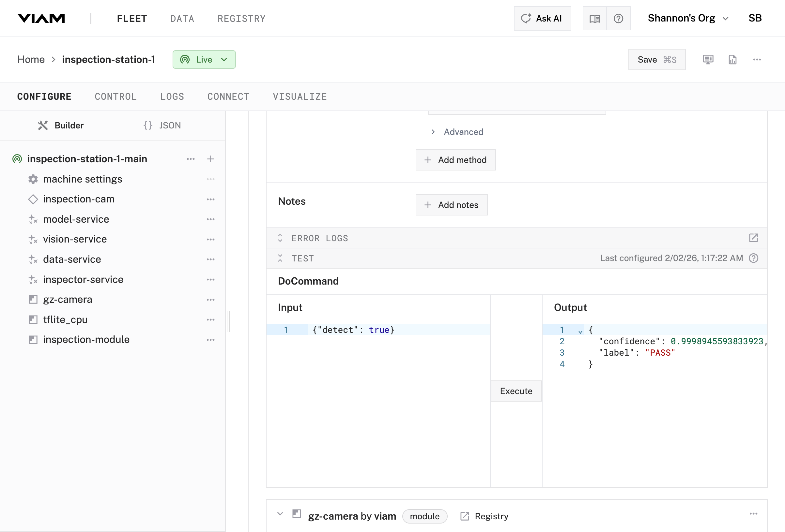Open error logs in new window icon
The image size is (785, 532).
click(x=753, y=238)
